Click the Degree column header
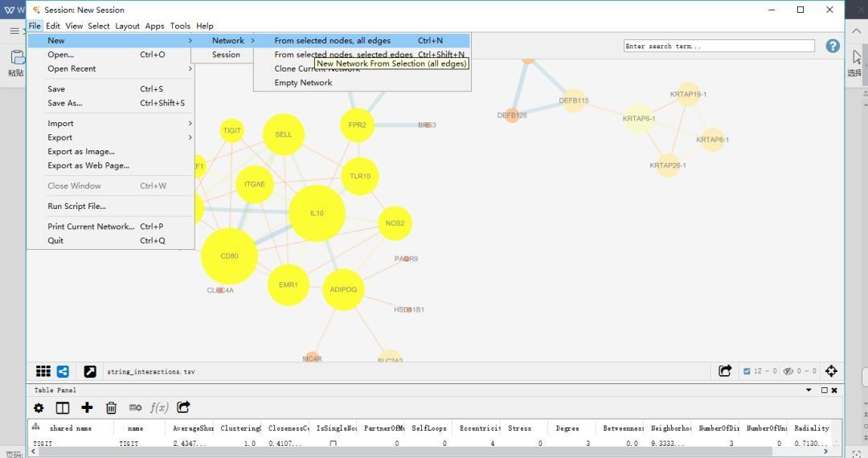The width and height of the screenshot is (868, 458). coord(568,428)
